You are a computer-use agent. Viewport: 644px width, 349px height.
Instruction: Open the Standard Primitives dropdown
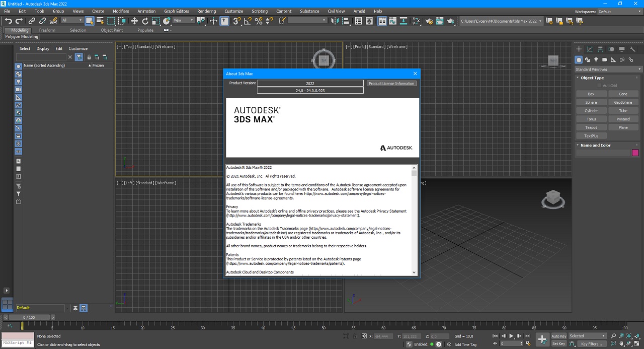point(608,69)
